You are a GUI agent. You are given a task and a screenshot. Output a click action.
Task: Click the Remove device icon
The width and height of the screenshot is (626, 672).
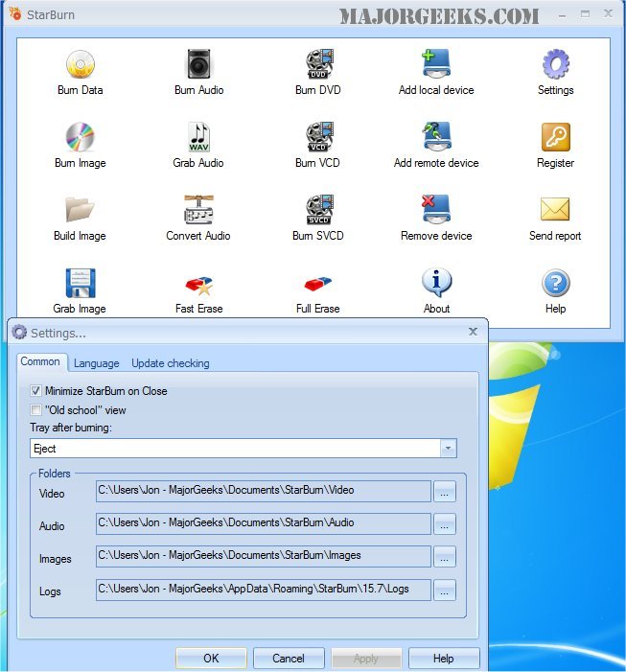pyautogui.click(x=436, y=210)
